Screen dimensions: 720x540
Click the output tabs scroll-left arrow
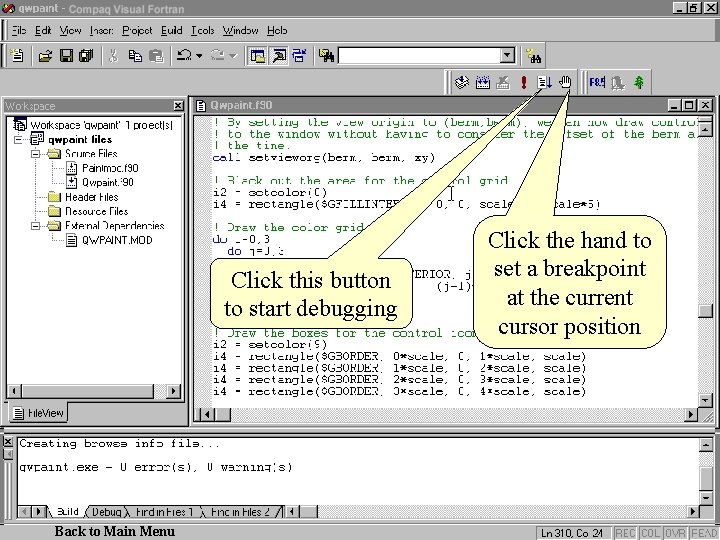[26, 512]
